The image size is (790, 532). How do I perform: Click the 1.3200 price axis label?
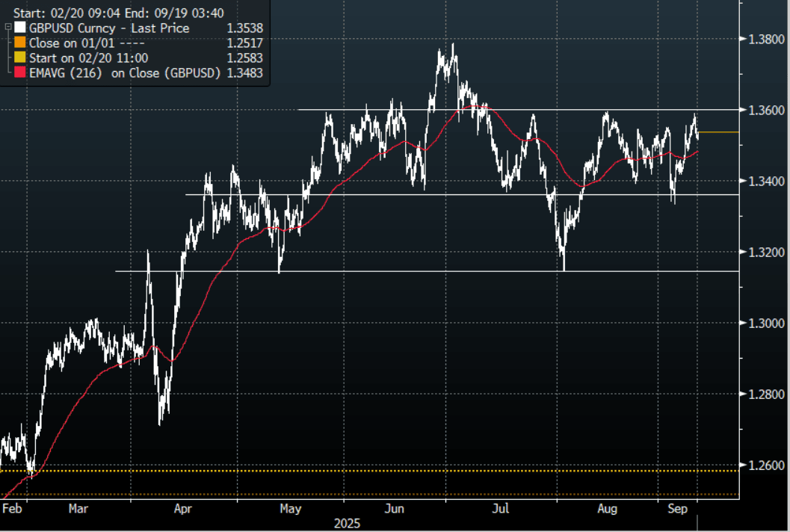(766, 252)
